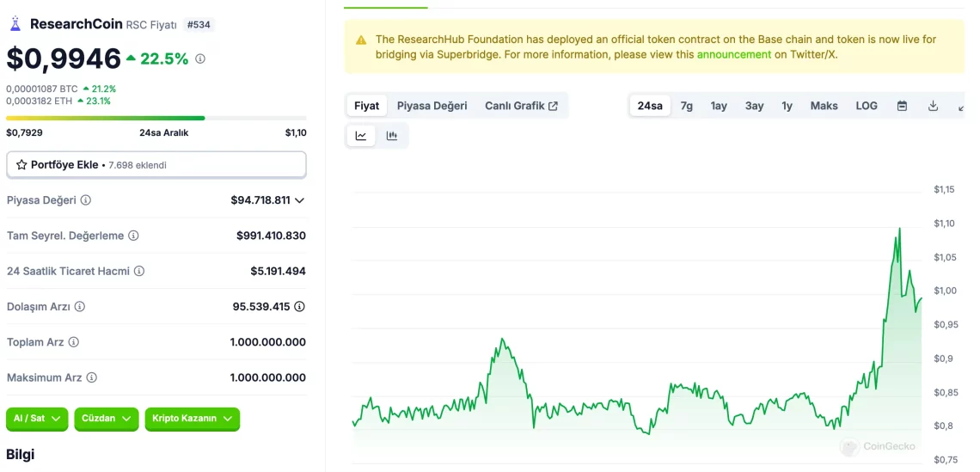Click the ResearchCoin flask logo icon
The width and height of the screenshot is (980, 472).
coord(15,24)
